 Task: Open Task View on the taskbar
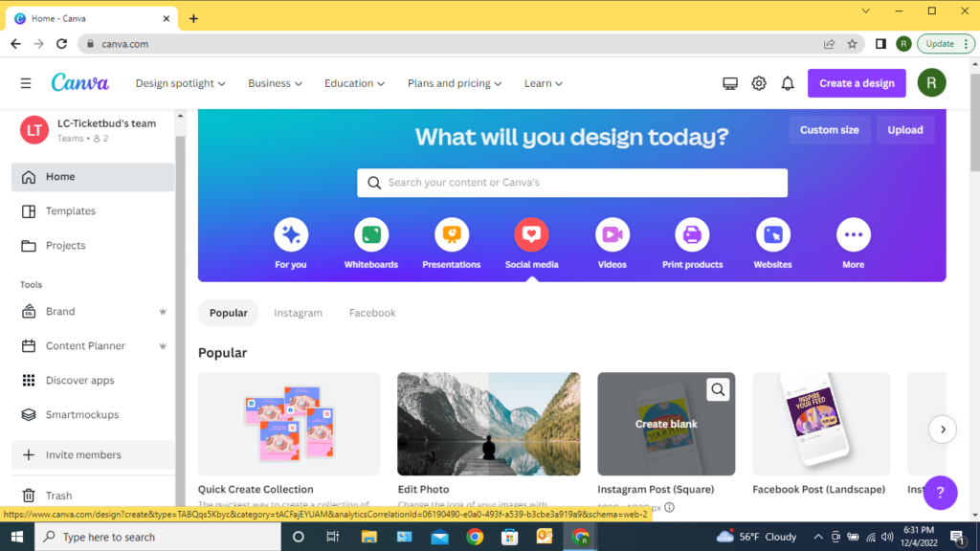[x=332, y=537]
